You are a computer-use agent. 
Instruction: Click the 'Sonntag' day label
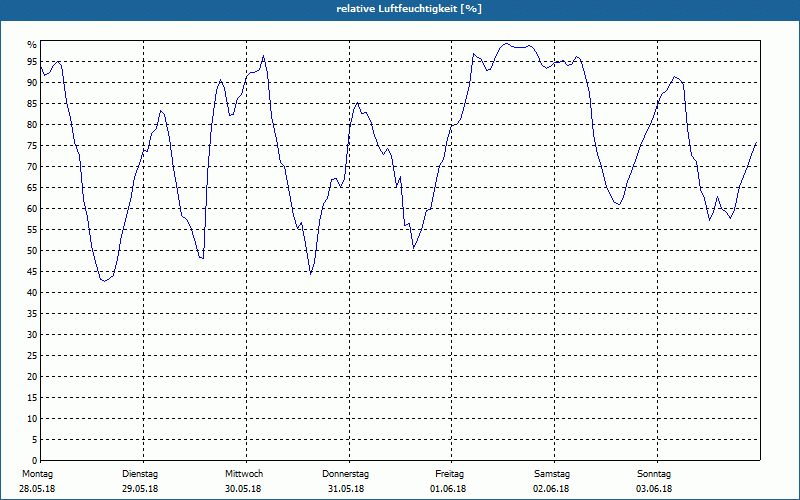[x=654, y=474]
